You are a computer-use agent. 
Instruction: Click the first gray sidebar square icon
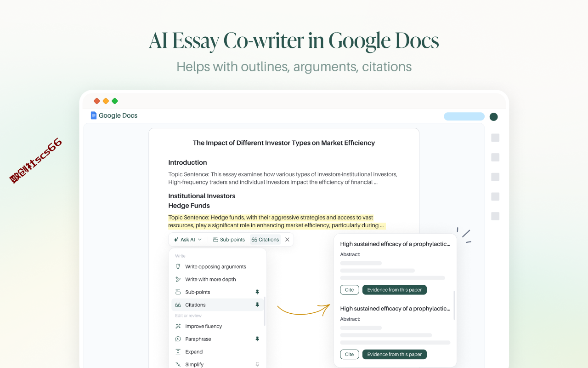pyautogui.click(x=495, y=138)
